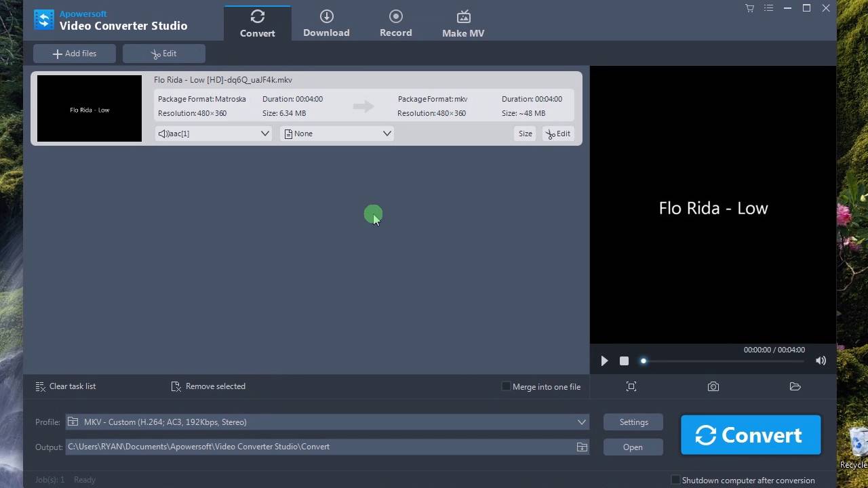Stop the preview playback
Screen dimensions: 868x488
(x=625, y=361)
